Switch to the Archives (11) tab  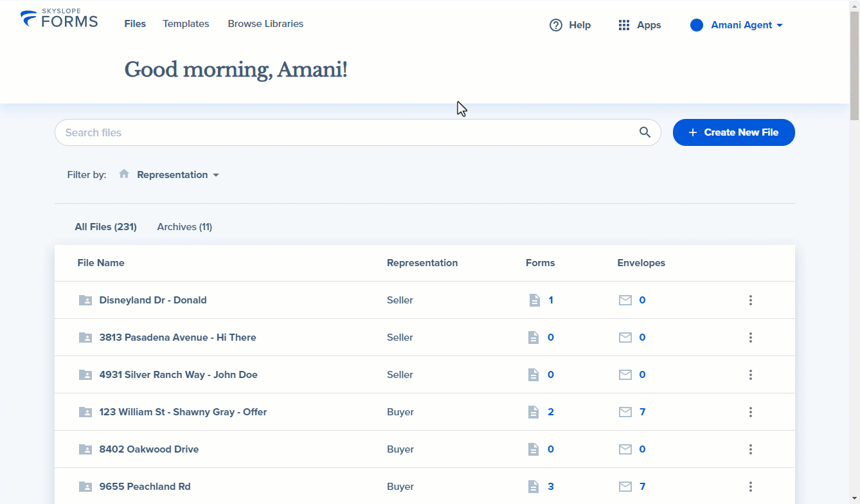coord(184,227)
